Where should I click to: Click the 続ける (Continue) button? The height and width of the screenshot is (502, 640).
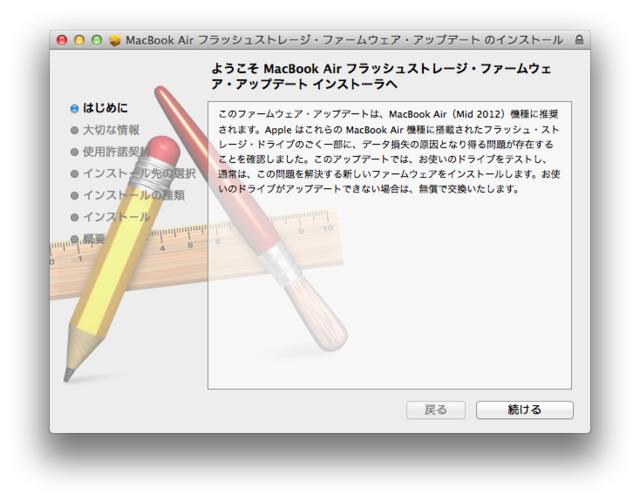tap(524, 410)
